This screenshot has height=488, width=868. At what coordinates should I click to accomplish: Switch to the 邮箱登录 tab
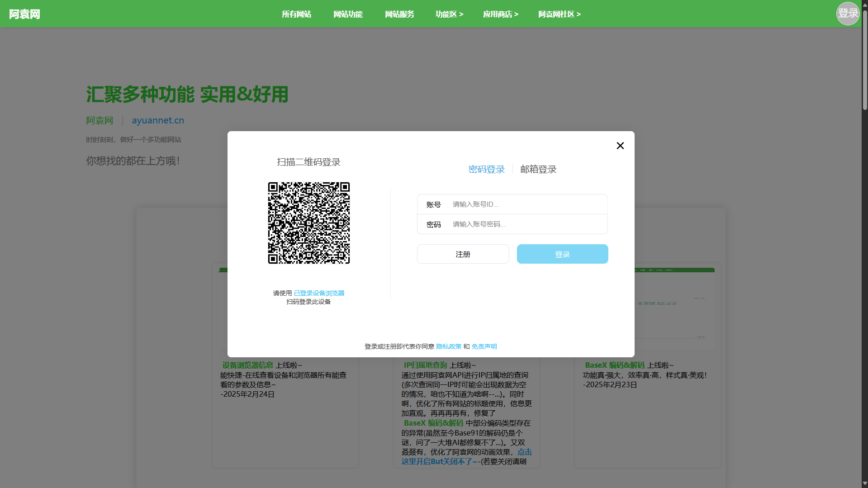click(x=538, y=169)
